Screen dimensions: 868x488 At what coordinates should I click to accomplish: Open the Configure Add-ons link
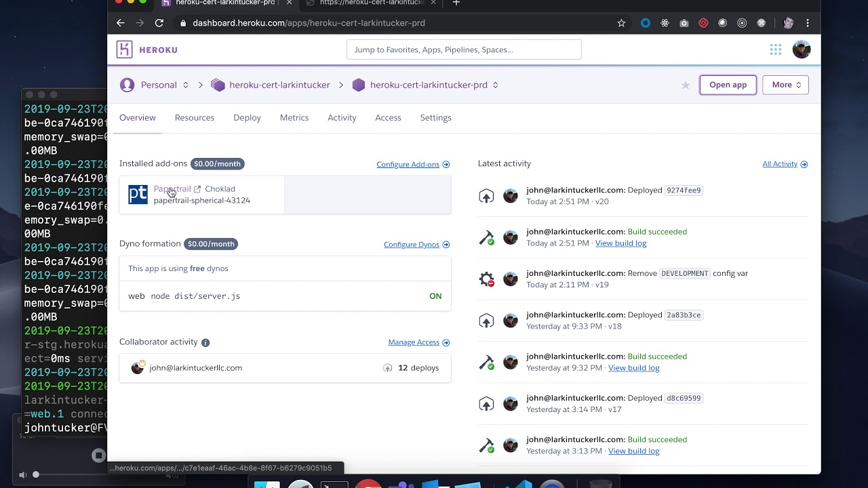coord(413,164)
